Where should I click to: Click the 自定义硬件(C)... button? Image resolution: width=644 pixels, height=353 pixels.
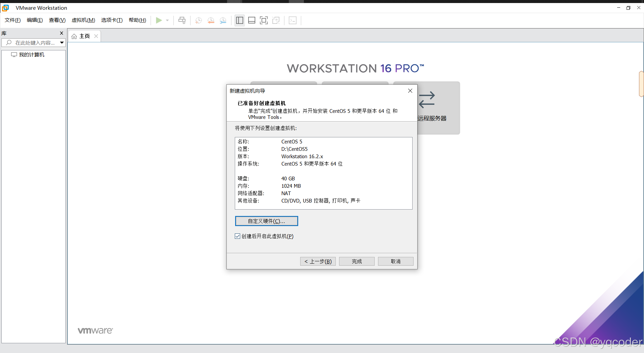(x=267, y=221)
